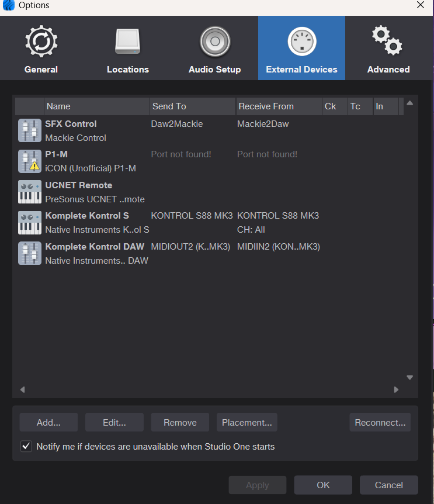Select the Komplete Kontrol S device name
The image size is (434, 504).
tap(87, 216)
